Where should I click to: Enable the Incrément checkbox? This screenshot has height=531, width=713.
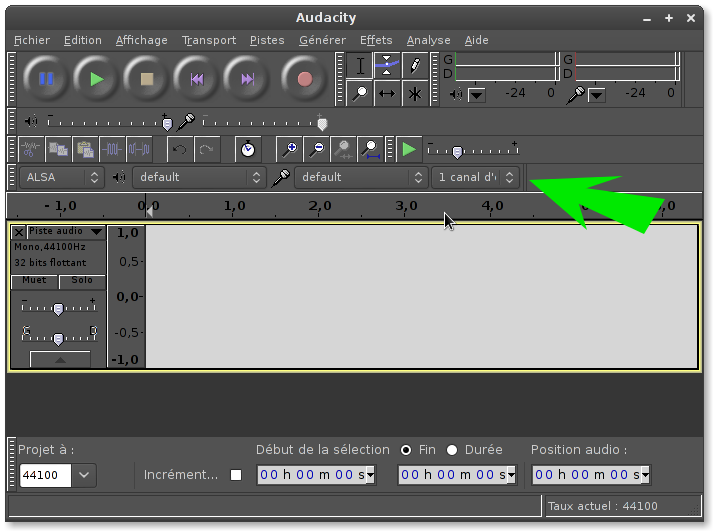236,475
